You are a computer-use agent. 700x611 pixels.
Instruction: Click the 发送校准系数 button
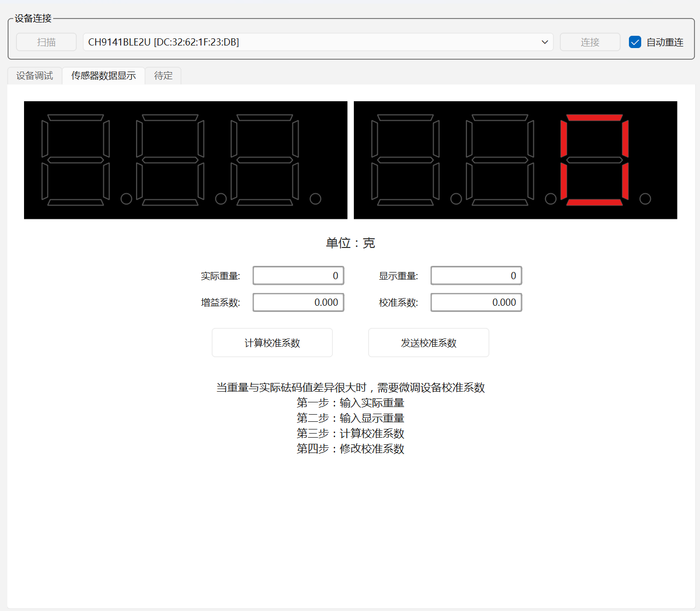coord(429,343)
